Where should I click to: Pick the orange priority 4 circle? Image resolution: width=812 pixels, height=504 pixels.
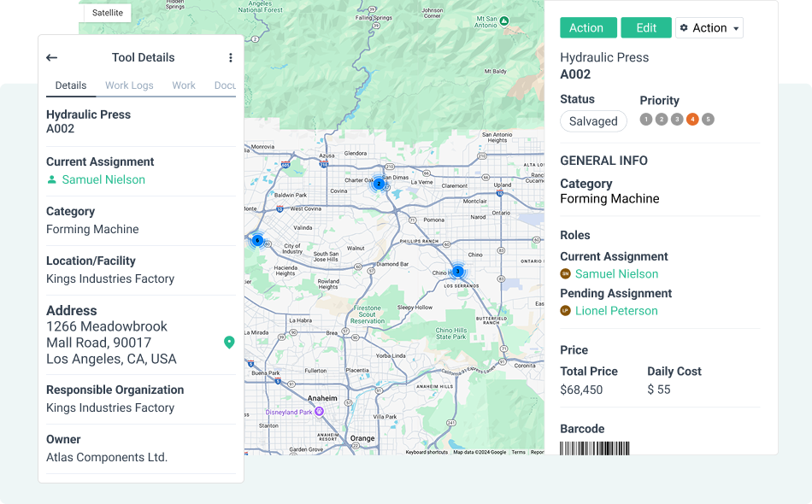tap(692, 120)
